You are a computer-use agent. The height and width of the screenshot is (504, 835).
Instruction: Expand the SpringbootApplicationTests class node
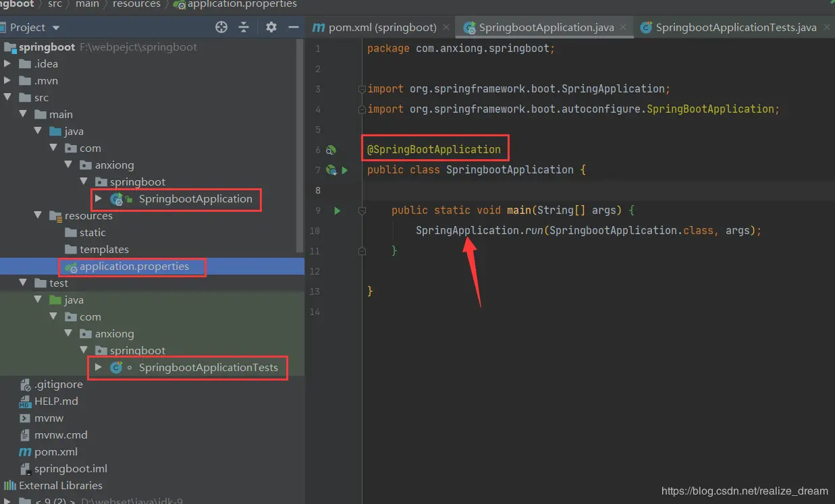[x=99, y=368]
